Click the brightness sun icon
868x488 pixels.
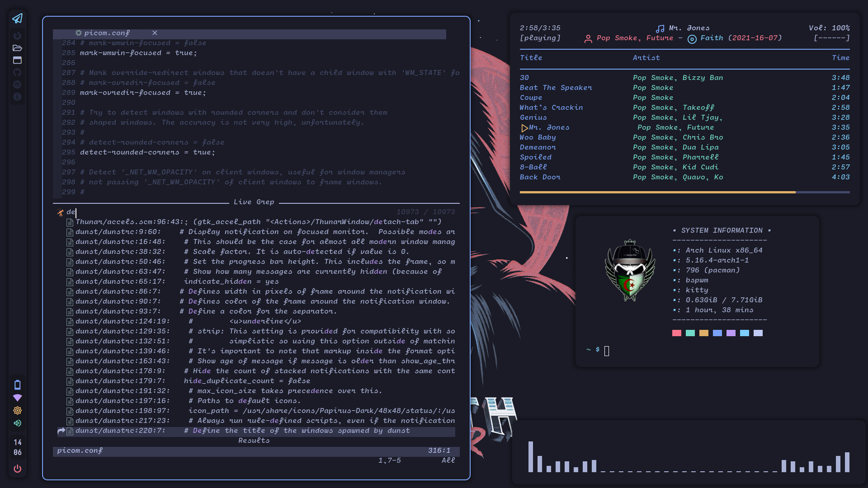point(17,410)
